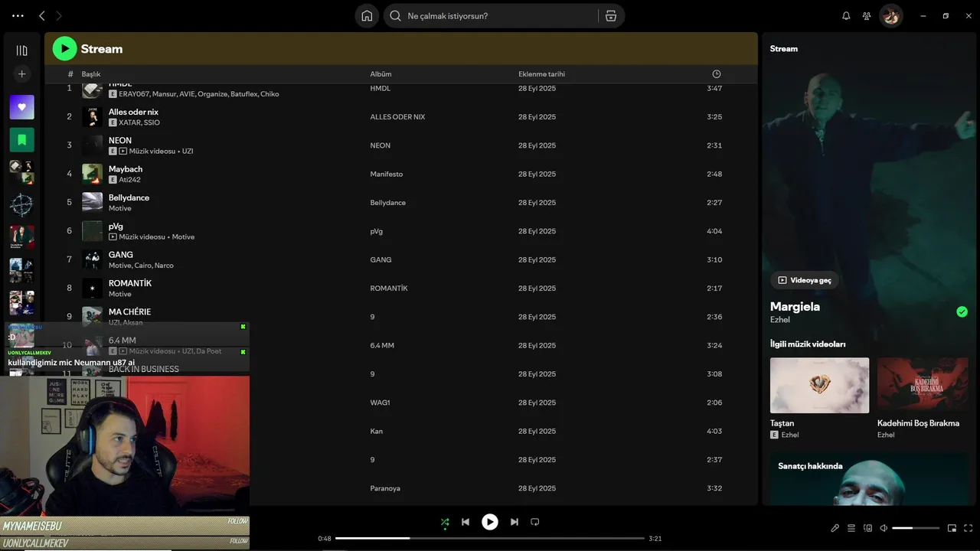Sort tracks by Albüm column header

tap(381, 74)
